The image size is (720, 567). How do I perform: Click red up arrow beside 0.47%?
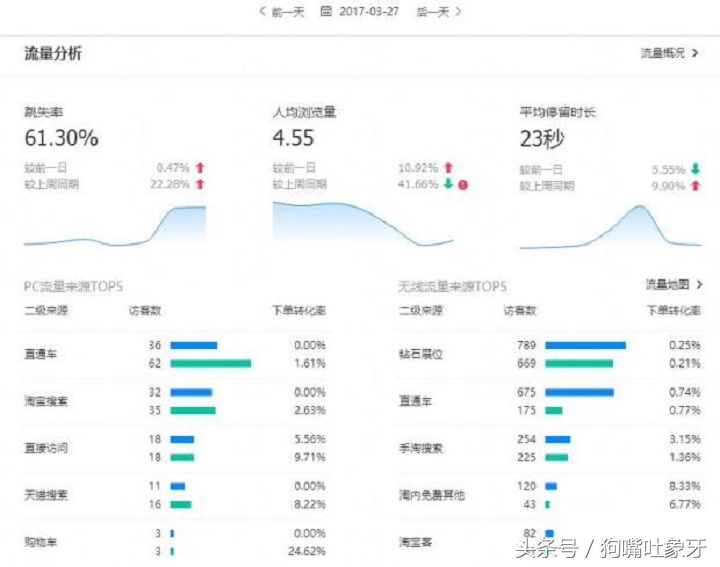pos(200,168)
